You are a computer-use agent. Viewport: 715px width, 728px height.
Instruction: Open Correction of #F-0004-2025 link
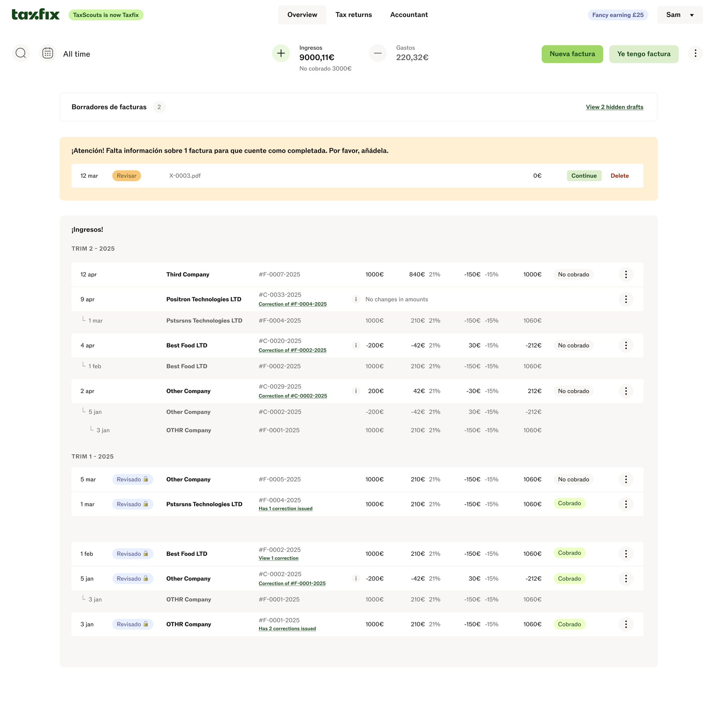292,304
